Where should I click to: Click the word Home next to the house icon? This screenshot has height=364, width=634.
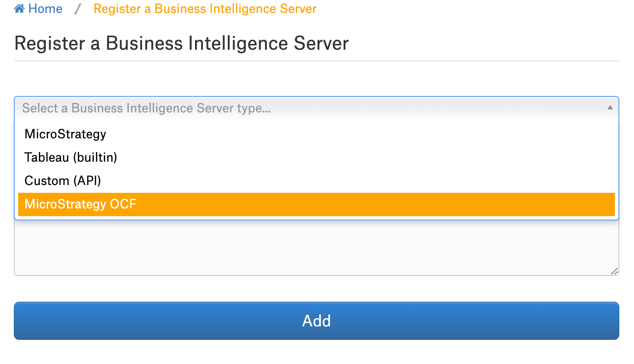click(x=45, y=9)
